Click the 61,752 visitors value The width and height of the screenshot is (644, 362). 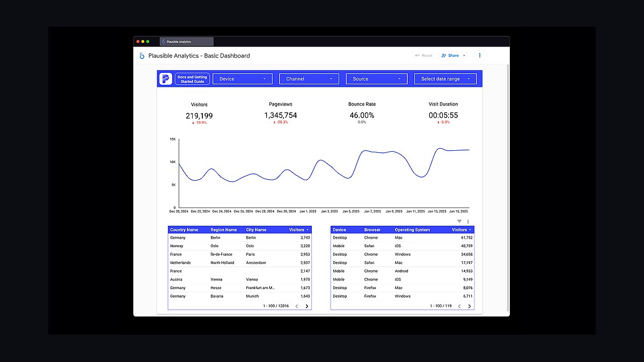pyautogui.click(x=466, y=238)
